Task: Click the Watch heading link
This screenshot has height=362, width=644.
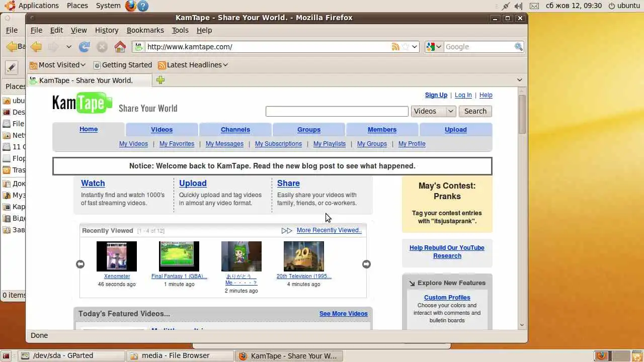Action: (x=93, y=184)
